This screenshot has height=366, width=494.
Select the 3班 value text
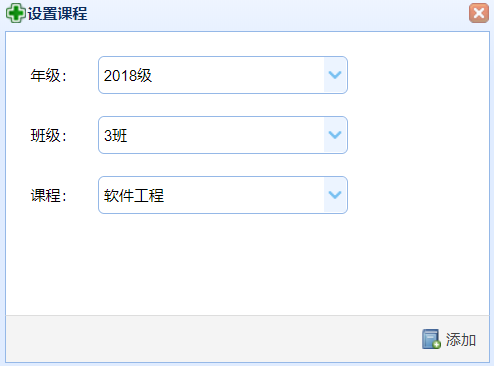coord(116,135)
